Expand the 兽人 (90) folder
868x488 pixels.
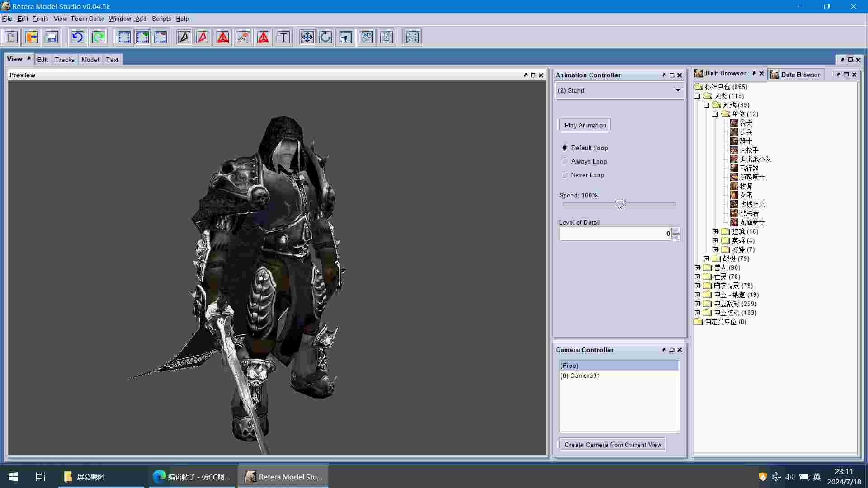tap(698, 267)
